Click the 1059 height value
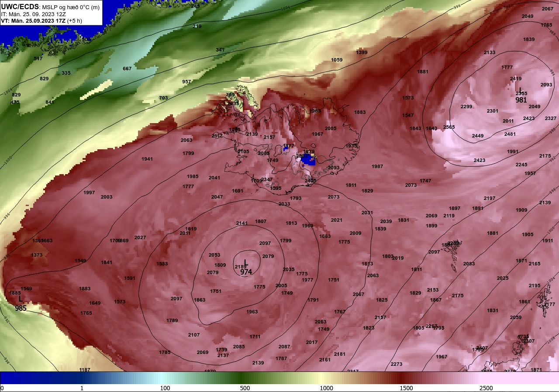Viewport: 559px width, 392px height. [337, 60]
